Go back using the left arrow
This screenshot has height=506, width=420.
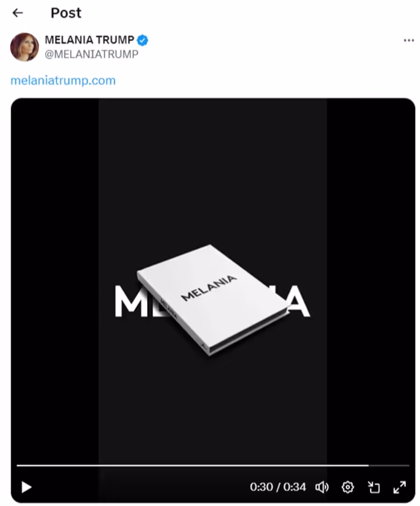click(x=18, y=13)
